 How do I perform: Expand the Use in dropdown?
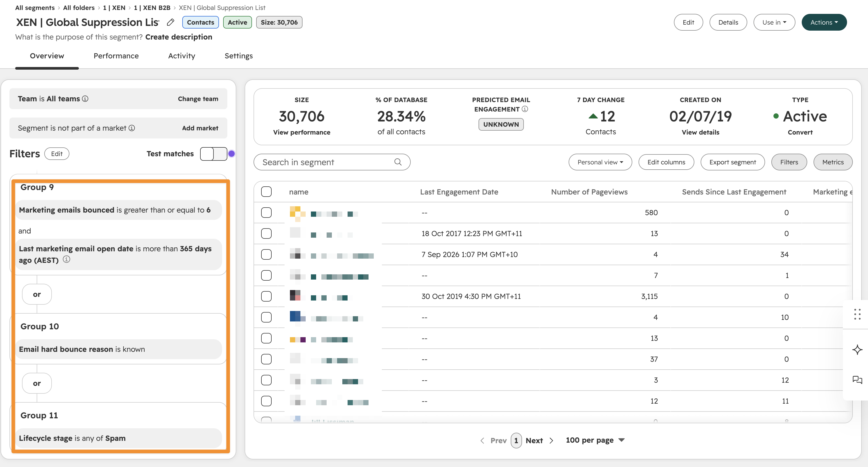click(774, 22)
